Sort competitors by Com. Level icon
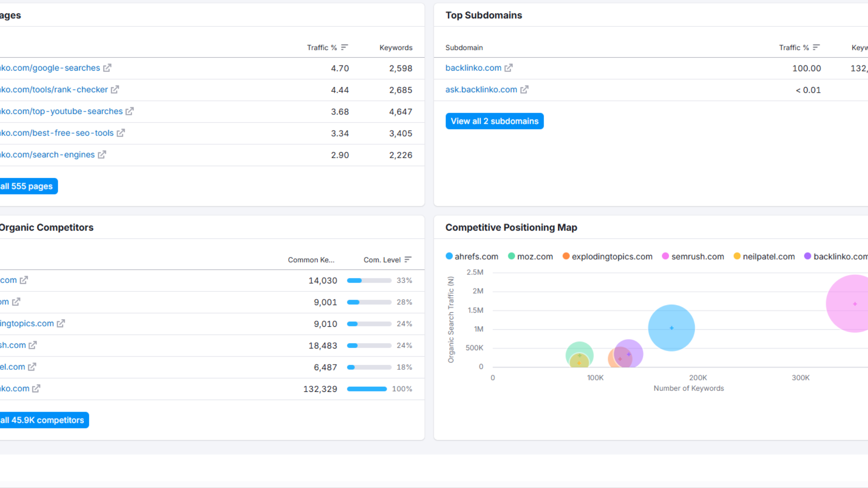868x488 pixels. pos(408,260)
